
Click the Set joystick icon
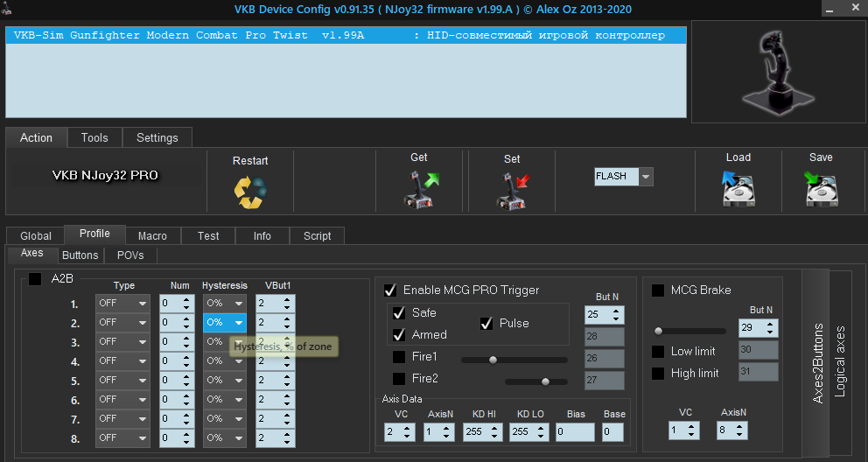pyautogui.click(x=513, y=192)
